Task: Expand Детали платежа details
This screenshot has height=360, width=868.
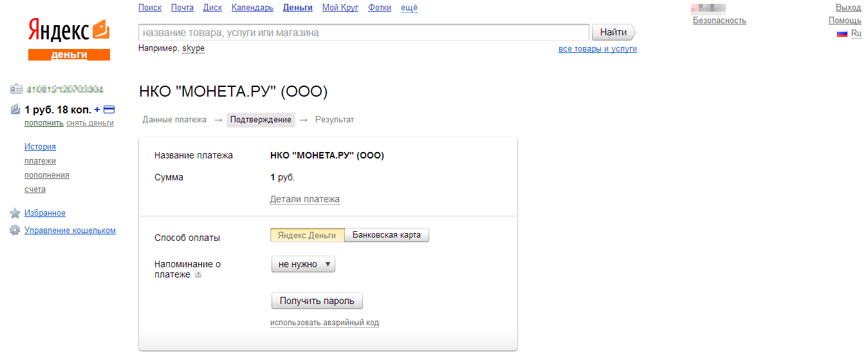Action: tap(305, 199)
